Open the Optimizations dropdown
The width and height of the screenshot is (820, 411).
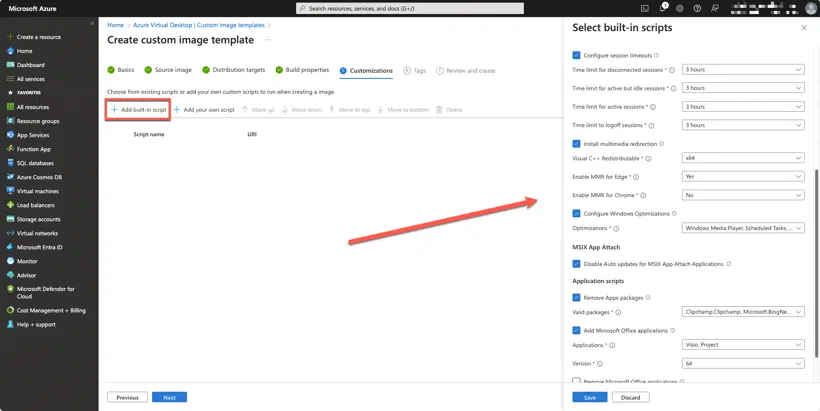pyautogui.click(x=743, y=229)
